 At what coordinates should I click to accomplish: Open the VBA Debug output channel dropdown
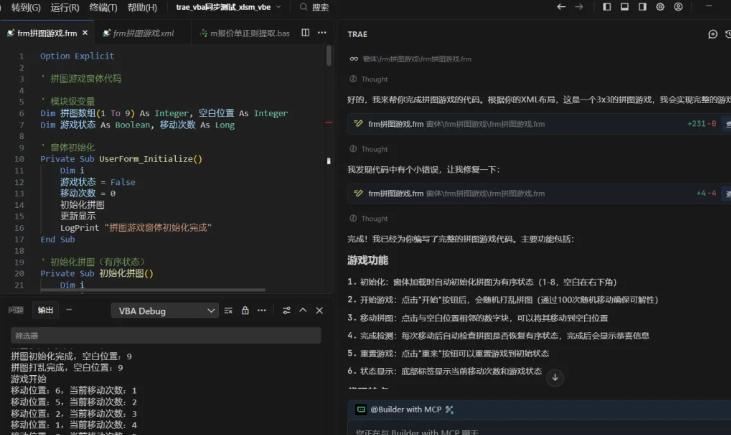coord(164,311)
